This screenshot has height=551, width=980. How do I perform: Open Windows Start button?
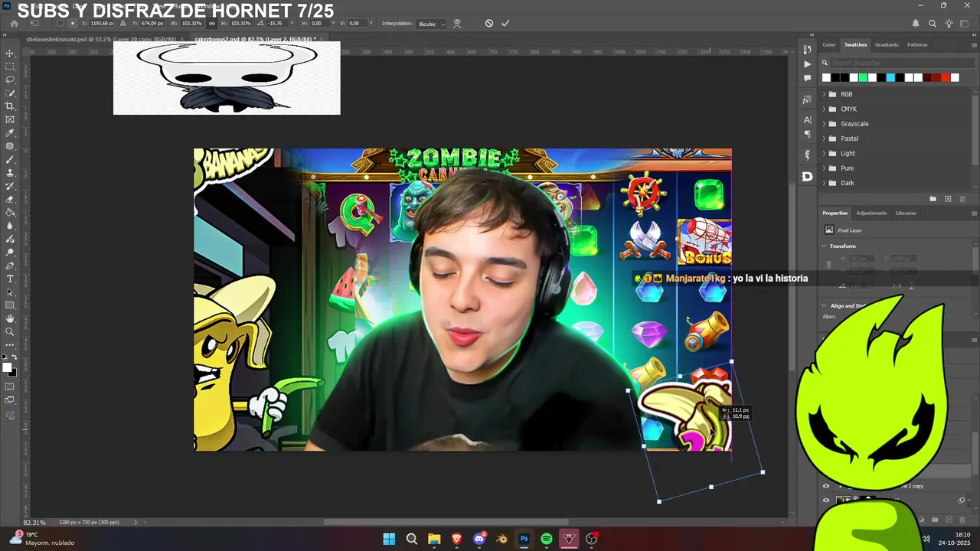[389, 539]
